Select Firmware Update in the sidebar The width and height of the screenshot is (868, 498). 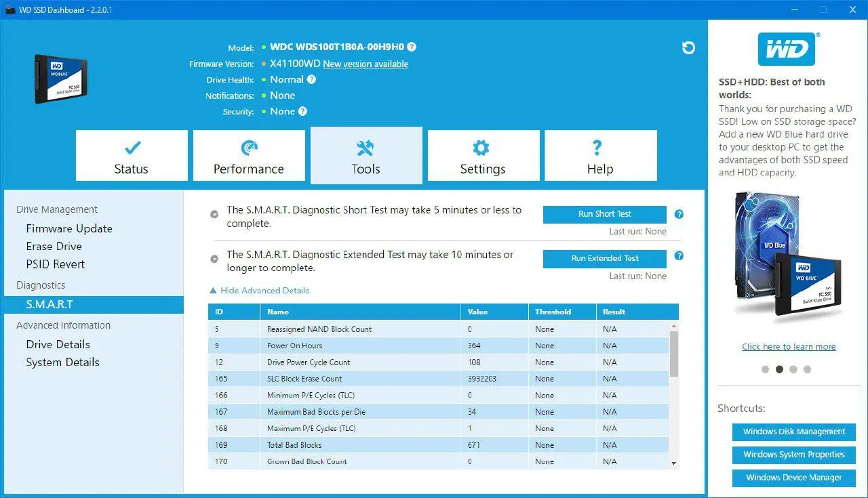[x=69, y=229]
